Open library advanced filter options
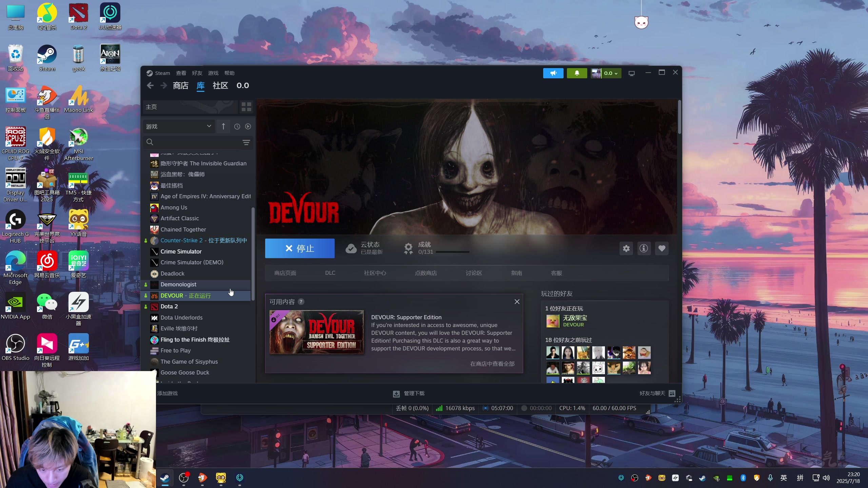 246,142
